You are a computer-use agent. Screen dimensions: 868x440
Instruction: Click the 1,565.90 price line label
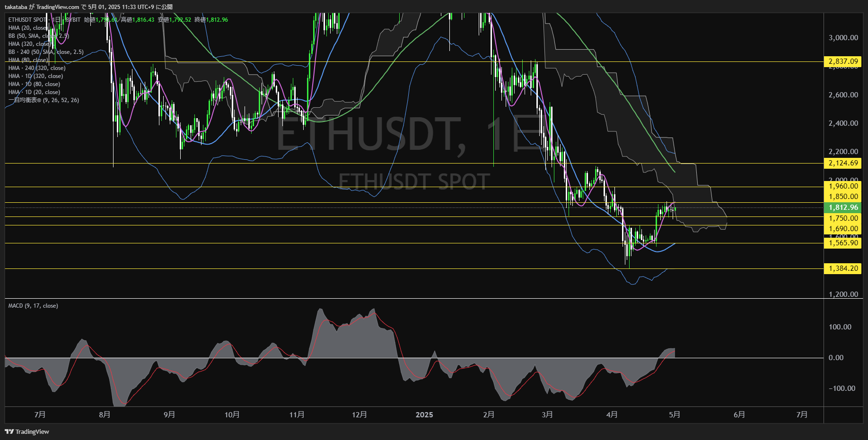[843, 243]
